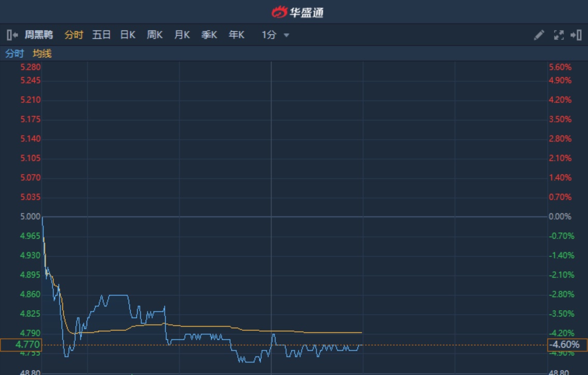
Task: Click the 4.965 price axis label
Action: click(30, 236)
